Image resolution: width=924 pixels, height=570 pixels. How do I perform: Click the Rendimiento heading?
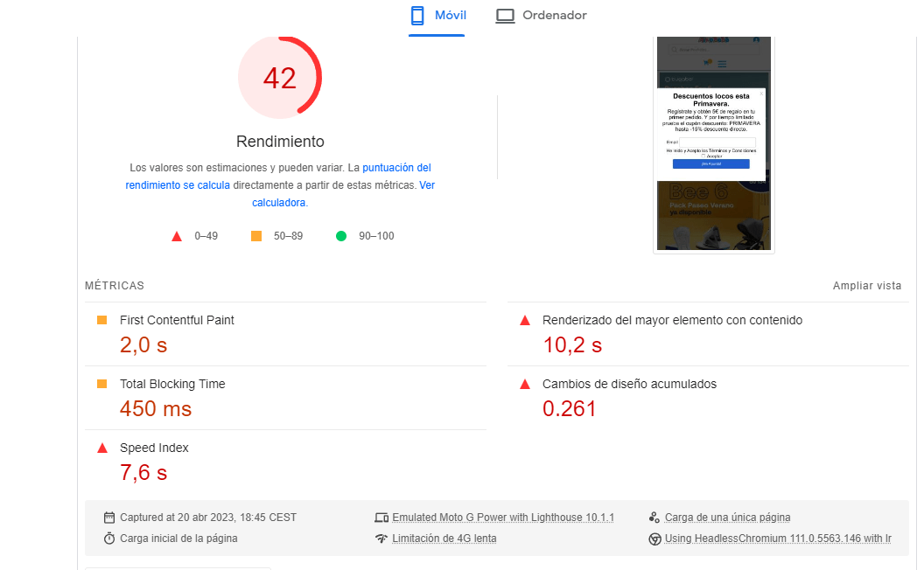[x=280, y=142]
